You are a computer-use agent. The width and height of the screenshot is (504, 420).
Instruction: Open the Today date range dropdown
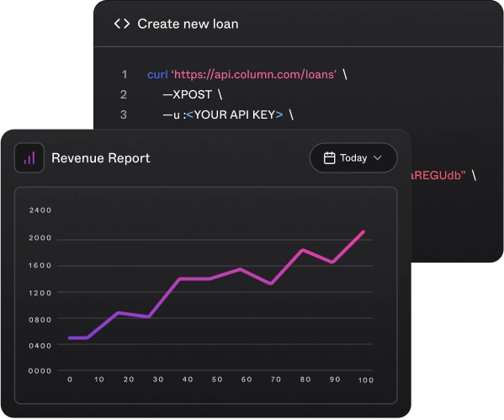pyautogui.click(x=353, y=158)
